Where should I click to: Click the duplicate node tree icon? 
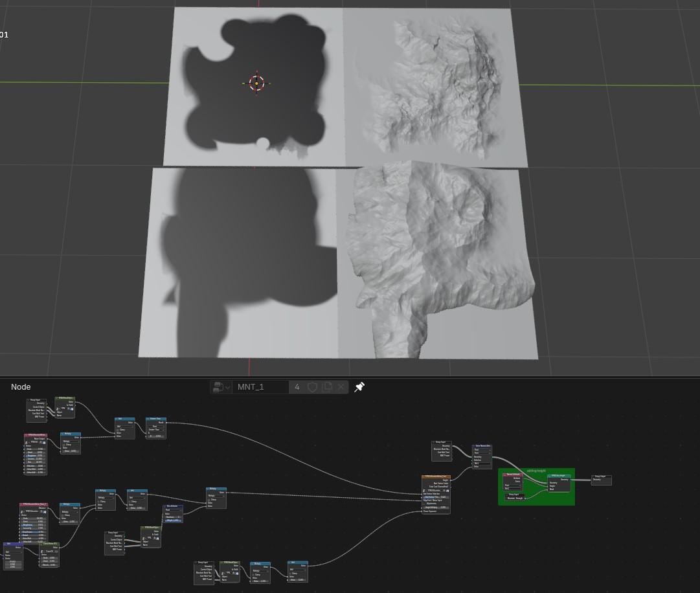[327, 387]
